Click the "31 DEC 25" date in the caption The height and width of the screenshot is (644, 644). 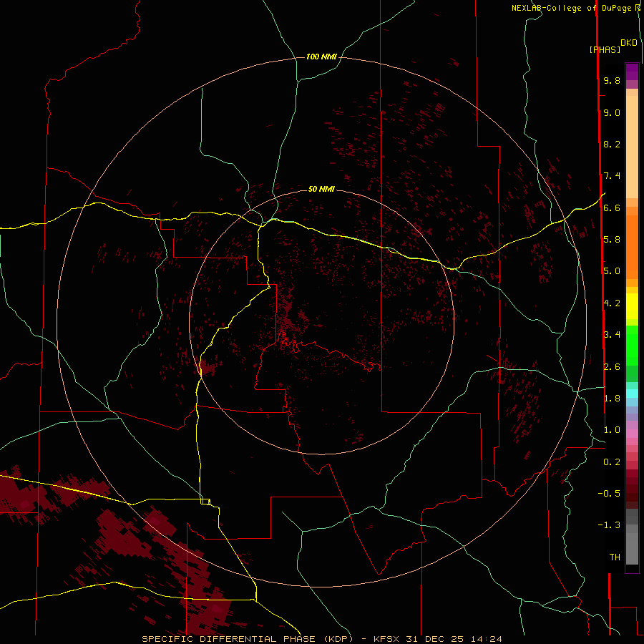[x=435, y=639]
